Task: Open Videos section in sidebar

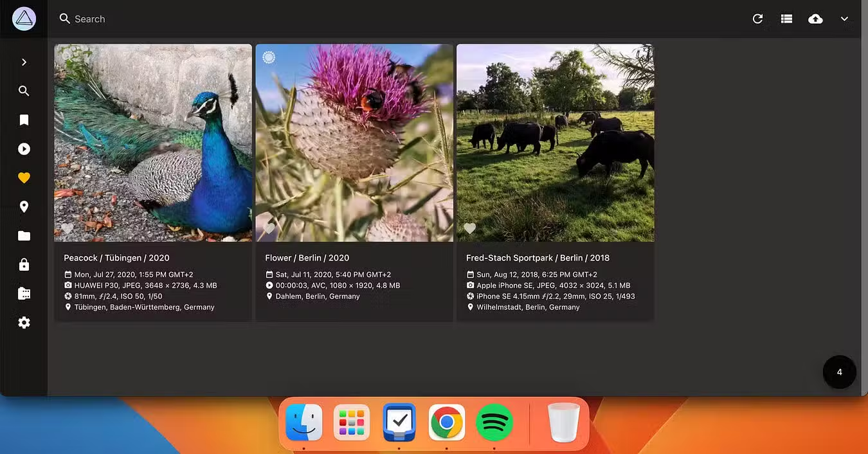Action: point(24,149)
